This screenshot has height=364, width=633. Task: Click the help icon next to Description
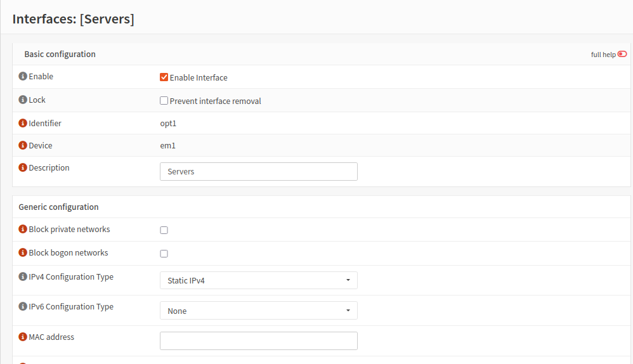[x=23, y=168]
